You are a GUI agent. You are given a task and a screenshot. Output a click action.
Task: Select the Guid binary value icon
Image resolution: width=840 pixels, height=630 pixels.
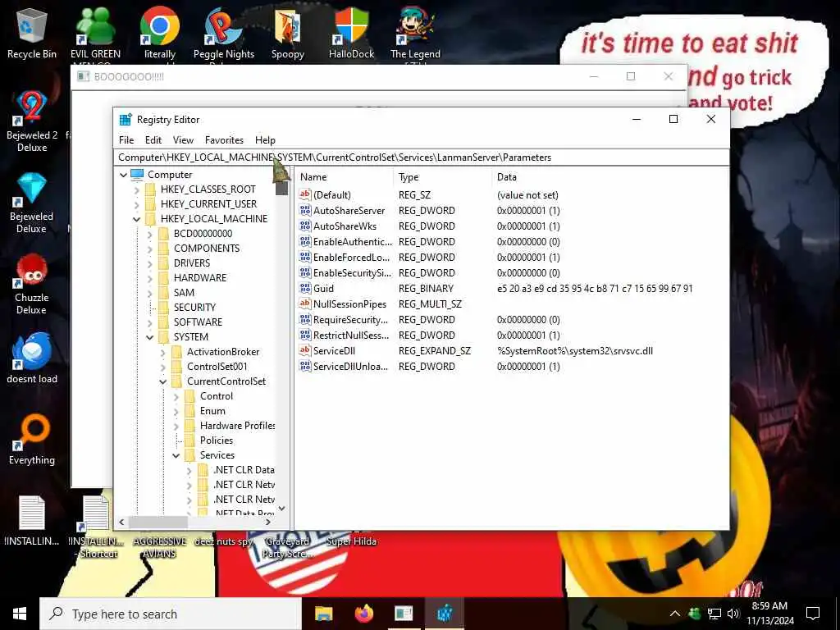(x=305, y=288)
